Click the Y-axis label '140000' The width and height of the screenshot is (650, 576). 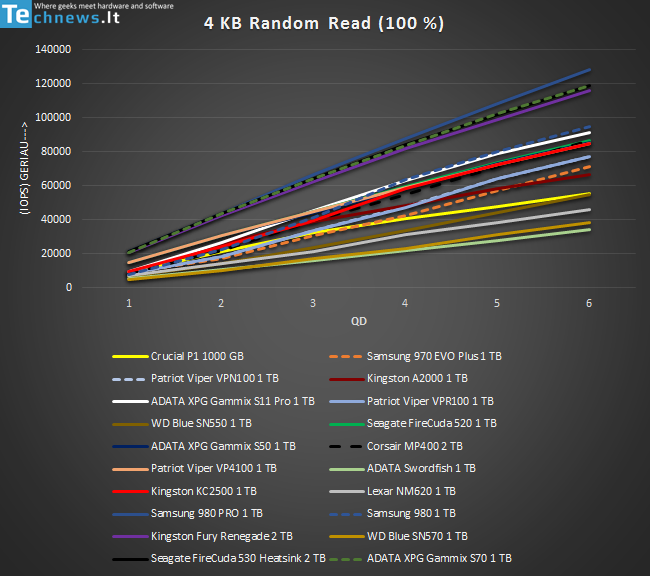[x=53, y=49]
